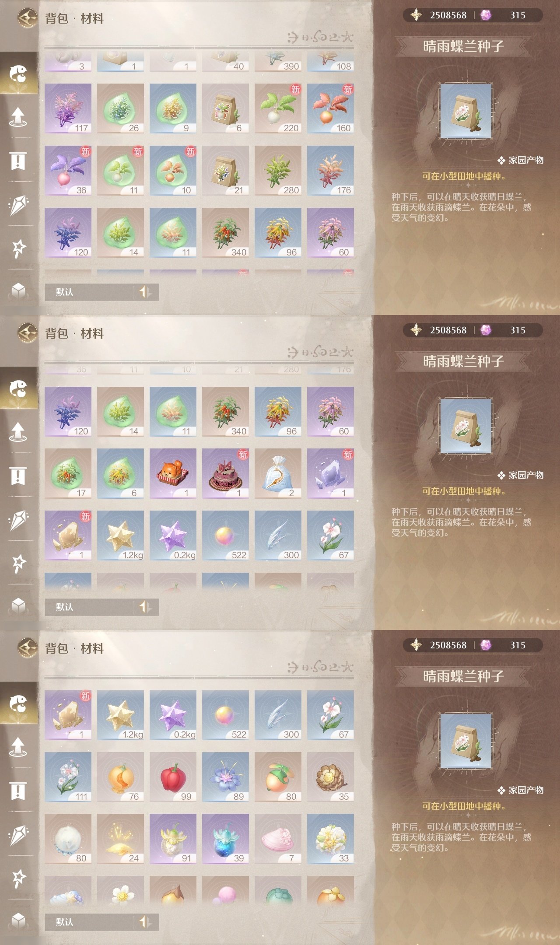Choose the squirrel cake item in inventory
The width and height of the screenshot is (560, 945).
click(173, 473)
